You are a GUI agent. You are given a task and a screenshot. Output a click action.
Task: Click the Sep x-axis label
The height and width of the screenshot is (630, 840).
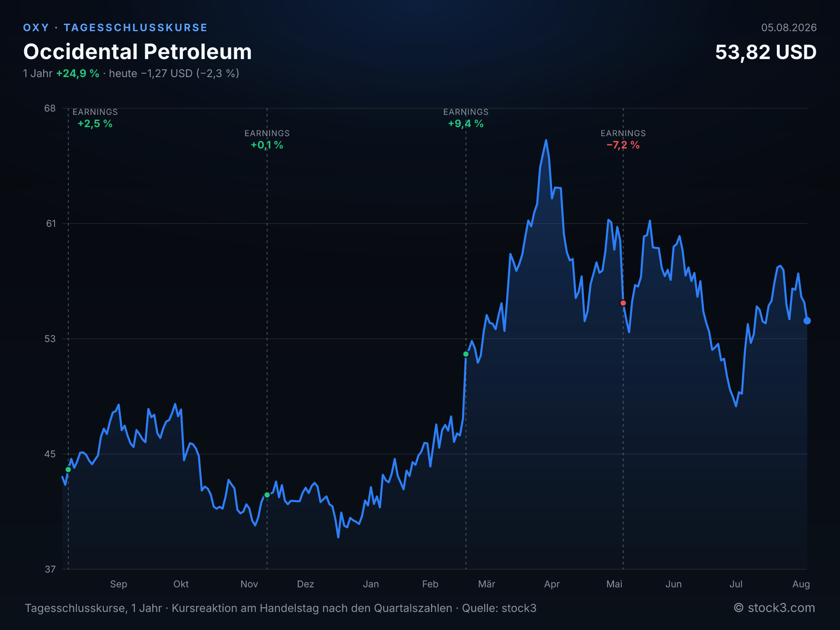(x=119, y=584)
